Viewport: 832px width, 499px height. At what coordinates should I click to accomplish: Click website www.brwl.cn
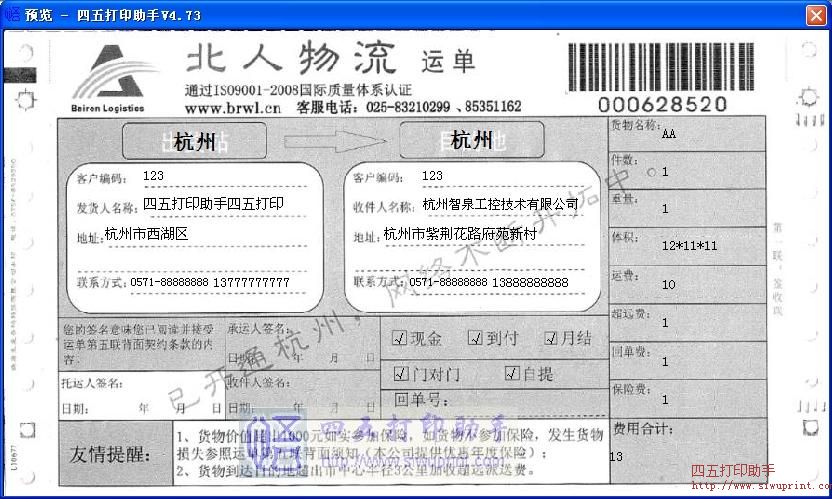pyautogui.click(x=232, y=108)
